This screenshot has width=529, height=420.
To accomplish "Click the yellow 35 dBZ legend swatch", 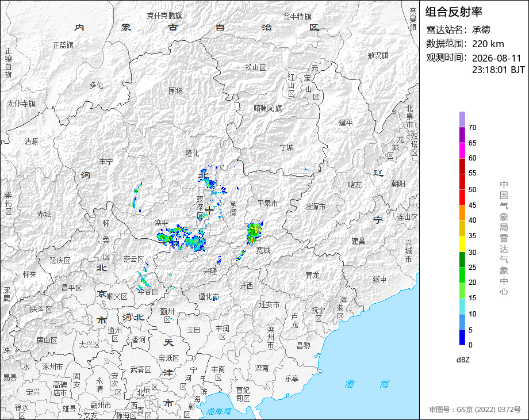I will (x=462, y=228).
